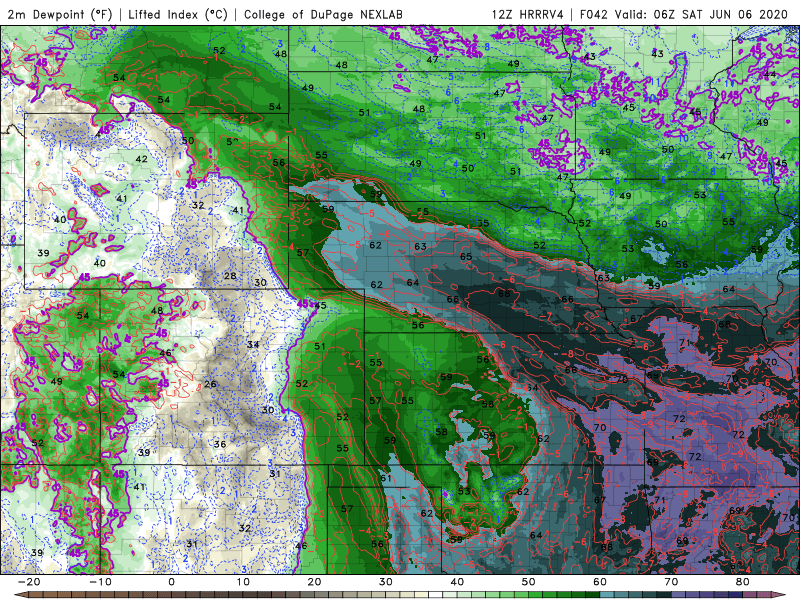Click the dewpoint value 61 on map
Image resolution: width=800 pixels, height=600 pixels.
pos(386,478)
